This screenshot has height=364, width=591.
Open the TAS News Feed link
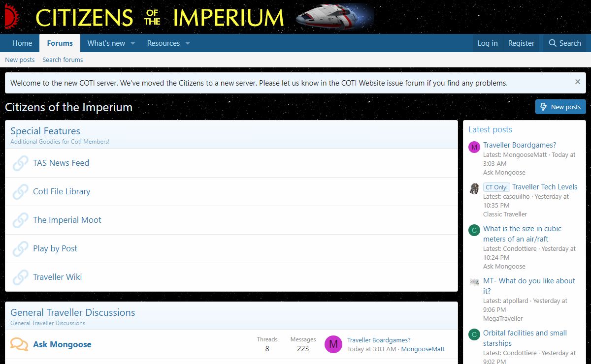coord(61,163)
